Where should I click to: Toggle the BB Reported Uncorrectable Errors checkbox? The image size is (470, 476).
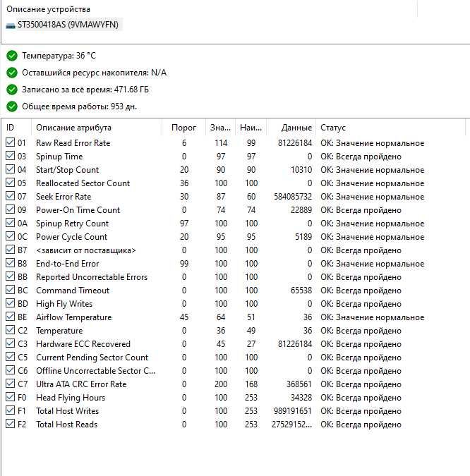coord(10,276)
